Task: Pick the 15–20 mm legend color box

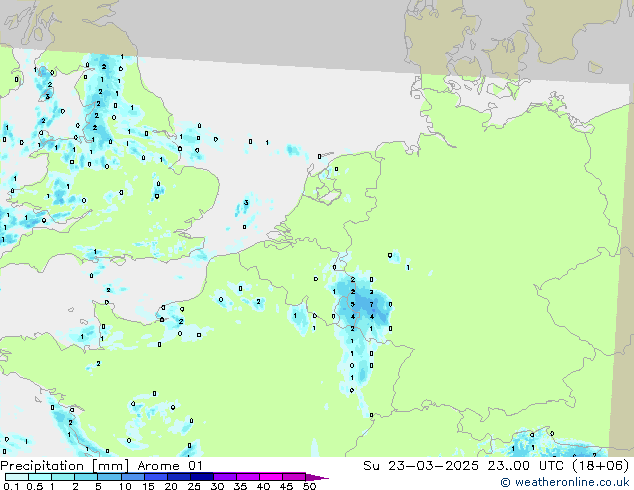Action: (155, 477)
